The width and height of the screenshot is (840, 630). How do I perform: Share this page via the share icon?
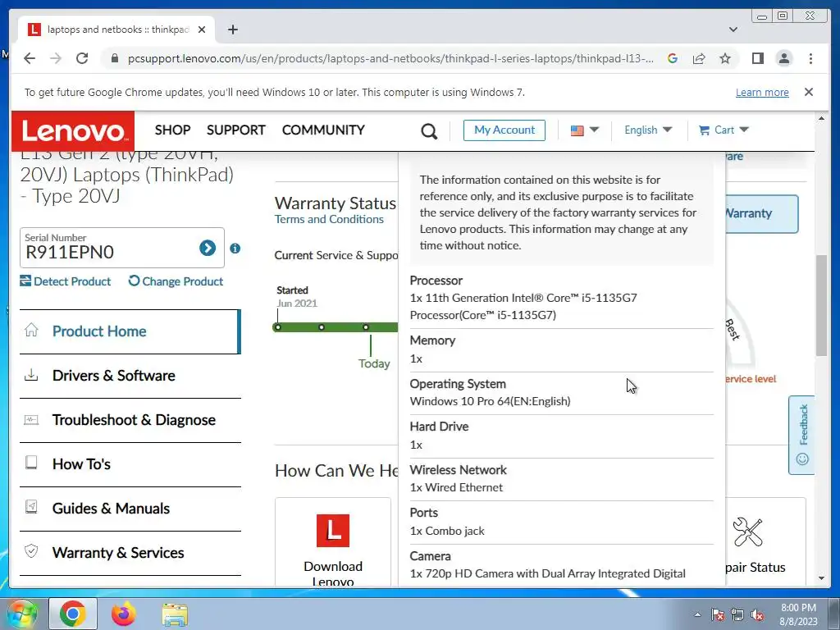[699, 58]
